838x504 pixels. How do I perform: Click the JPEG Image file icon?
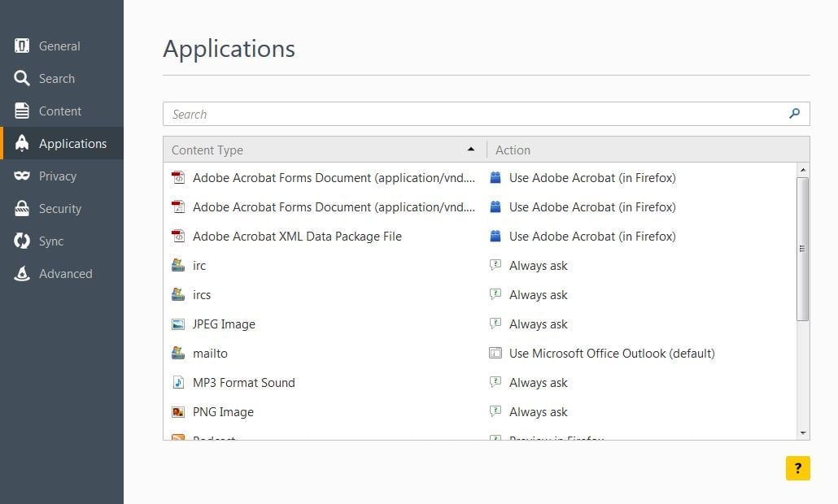[x=178, y=324]
